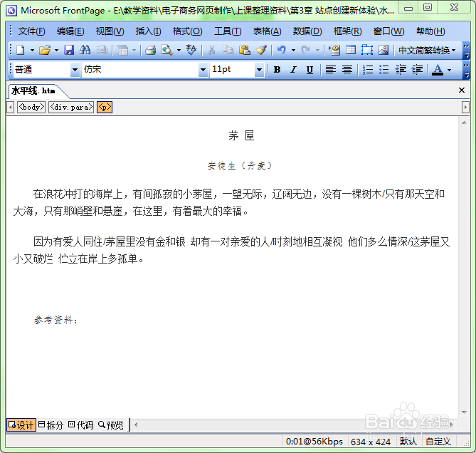476x453 pixels.
Task: Select the <div.para> tag selector
Action: (71, 107)
